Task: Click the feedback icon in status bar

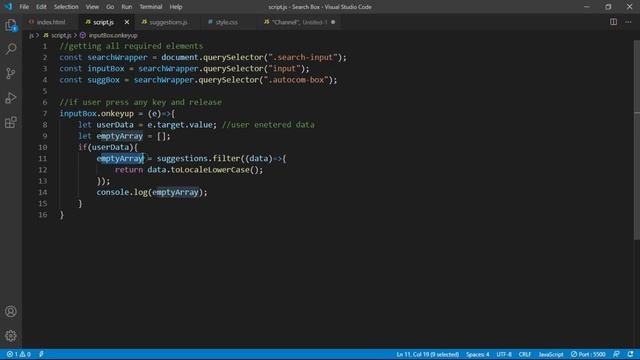Action: pos(616,354)
